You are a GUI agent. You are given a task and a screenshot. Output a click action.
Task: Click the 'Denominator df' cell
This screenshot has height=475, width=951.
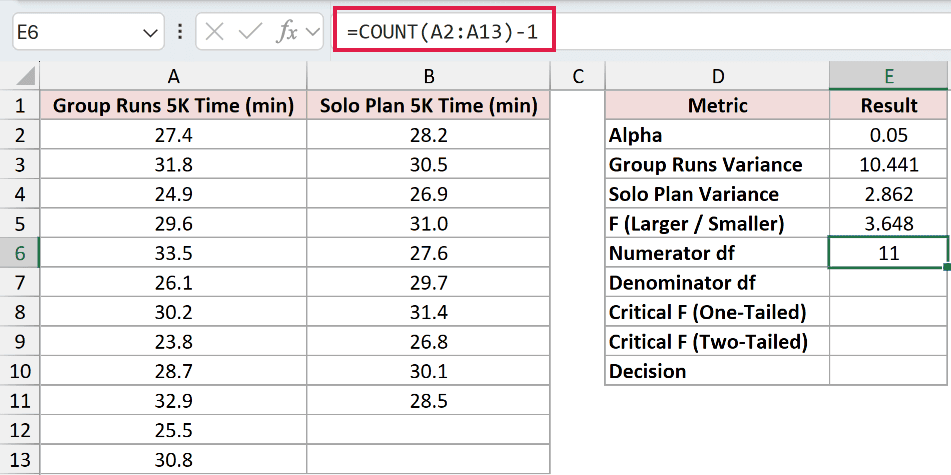(717, 283)
